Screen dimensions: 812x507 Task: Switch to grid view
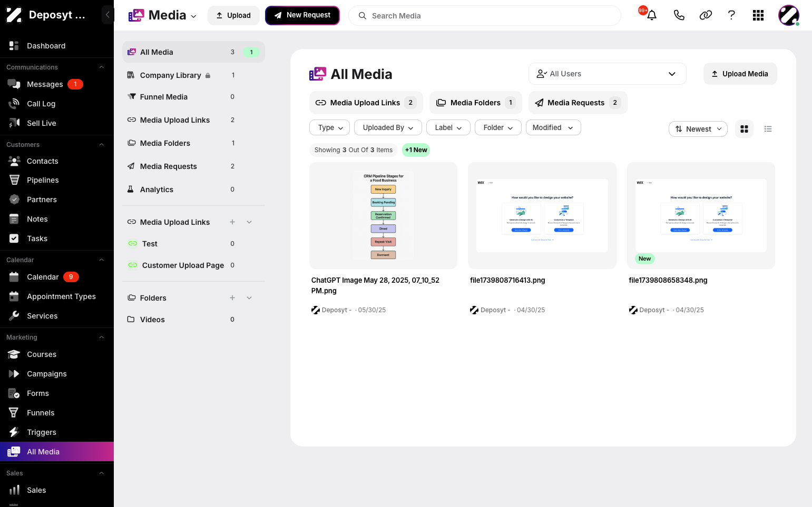pos(744,129)
